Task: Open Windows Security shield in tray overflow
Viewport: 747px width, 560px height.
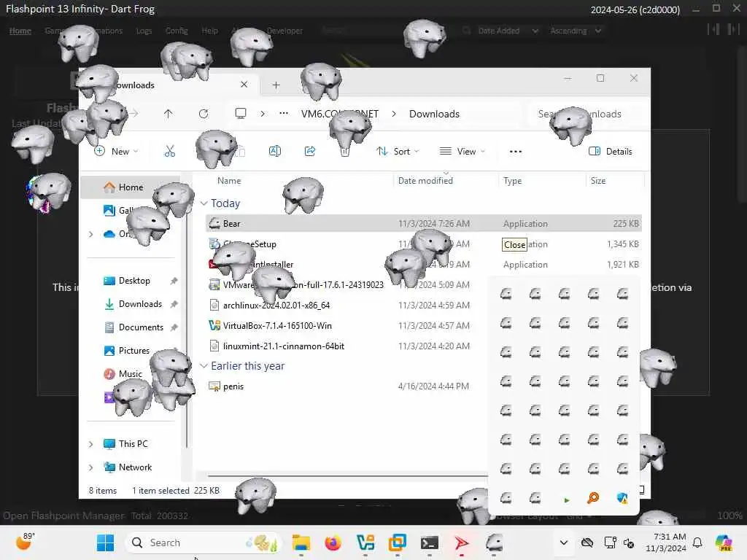Action: [x=622, y=498]
